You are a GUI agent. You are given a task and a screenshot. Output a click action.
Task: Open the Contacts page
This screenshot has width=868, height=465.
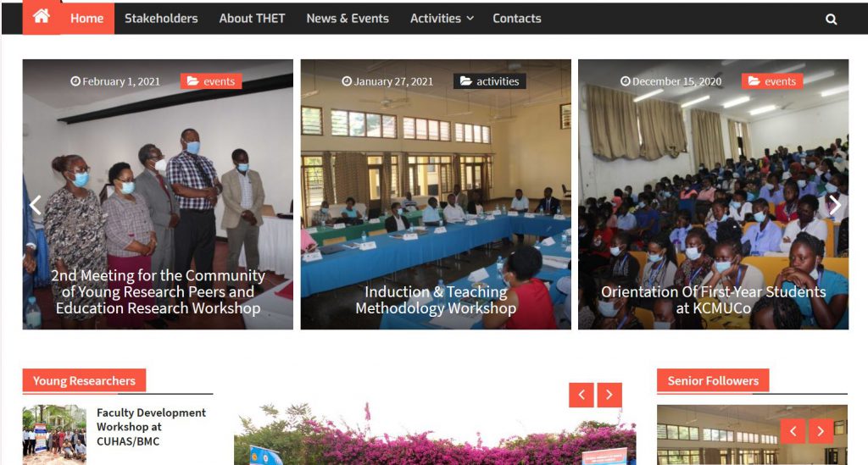[517, 19]
